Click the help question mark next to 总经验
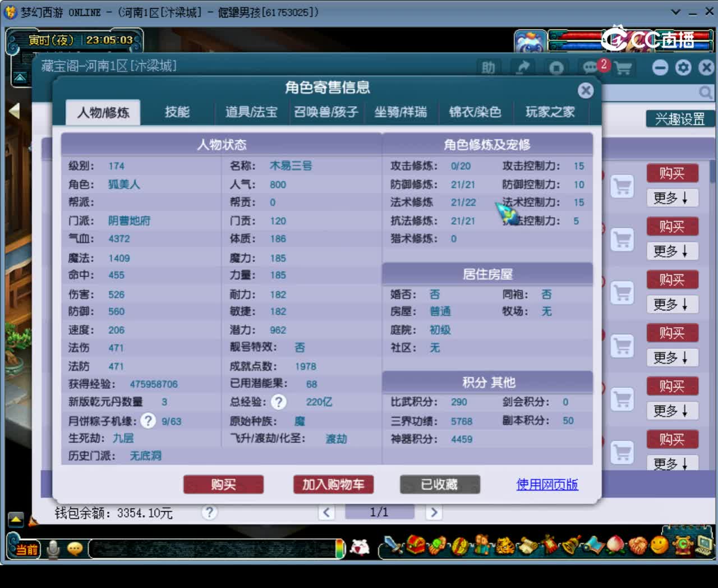718x588 pixels. coord(278,402)
